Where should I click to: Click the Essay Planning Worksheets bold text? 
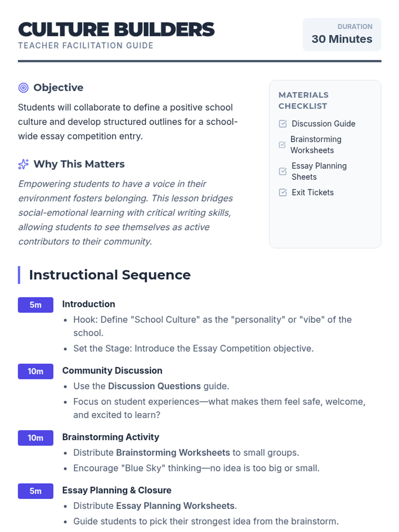(x=175, y=506)
